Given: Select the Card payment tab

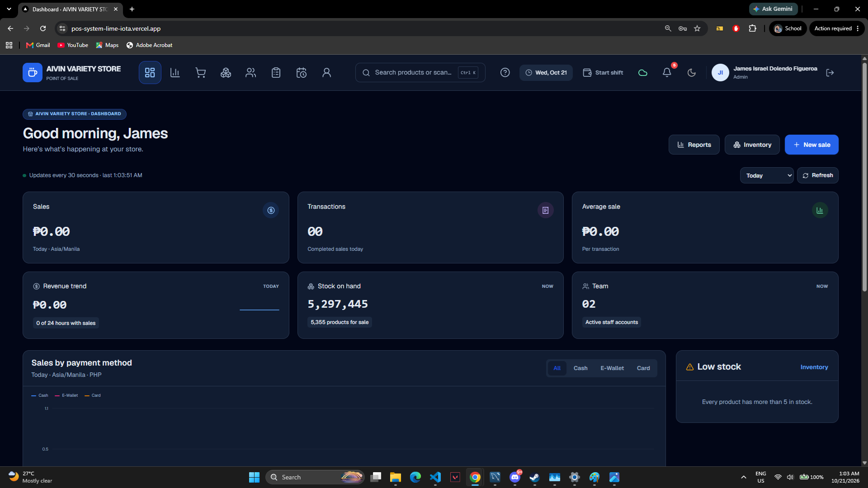Looking at the screenshot, I should pos(643,368).
